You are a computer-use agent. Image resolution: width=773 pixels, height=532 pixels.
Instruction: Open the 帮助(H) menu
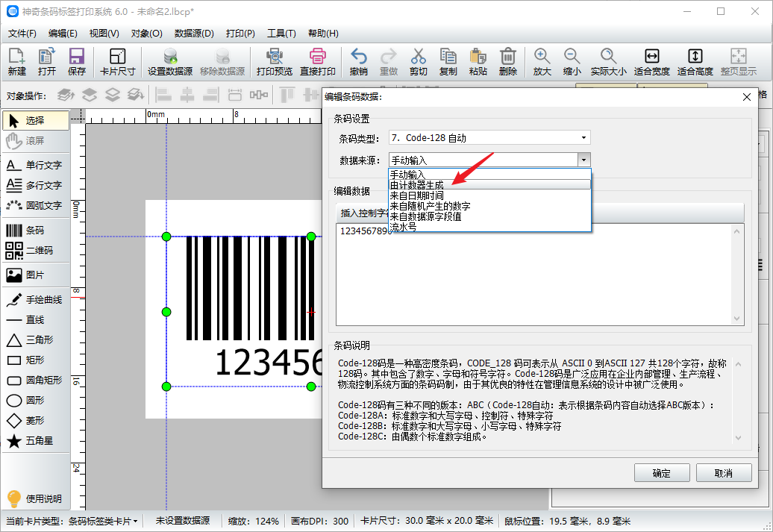[323, 34]
